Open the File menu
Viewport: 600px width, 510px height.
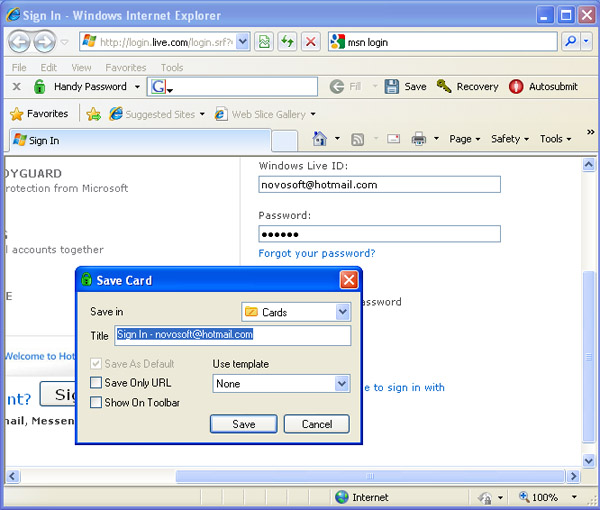point(19,68)
